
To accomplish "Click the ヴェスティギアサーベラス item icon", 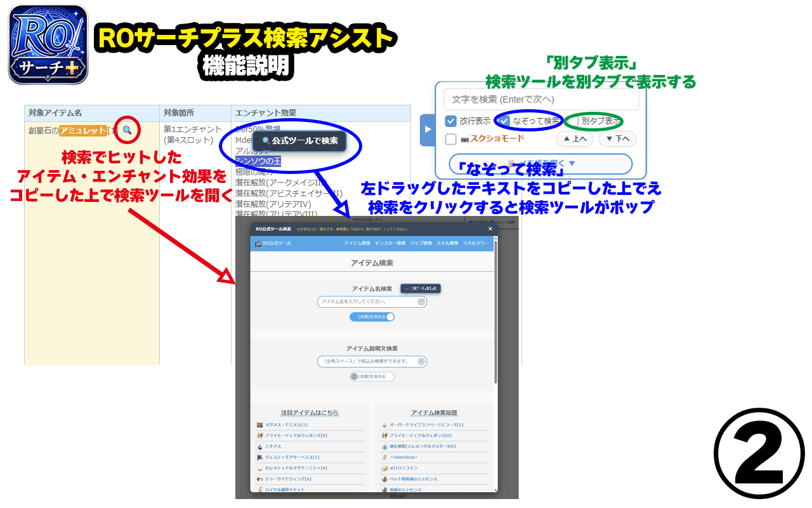I will click(259, 457).
